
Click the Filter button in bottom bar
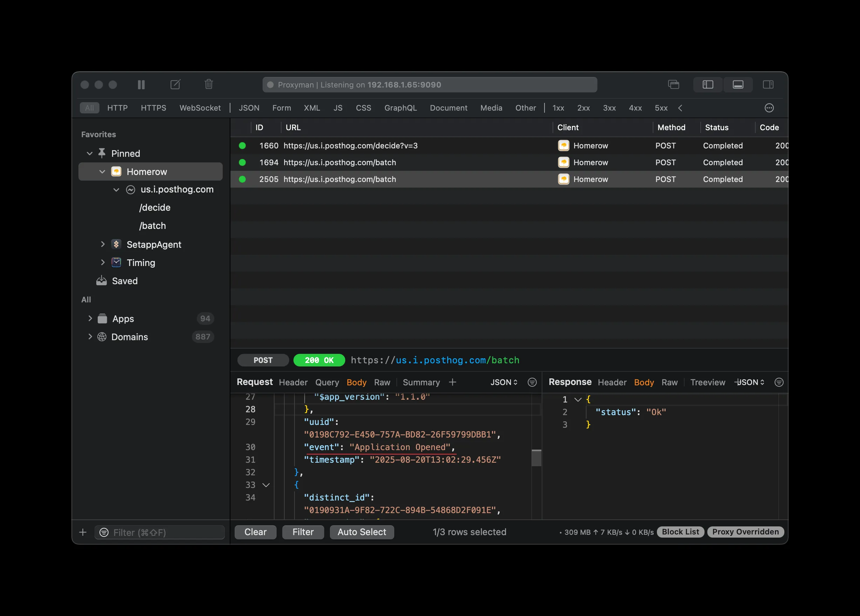303,532
